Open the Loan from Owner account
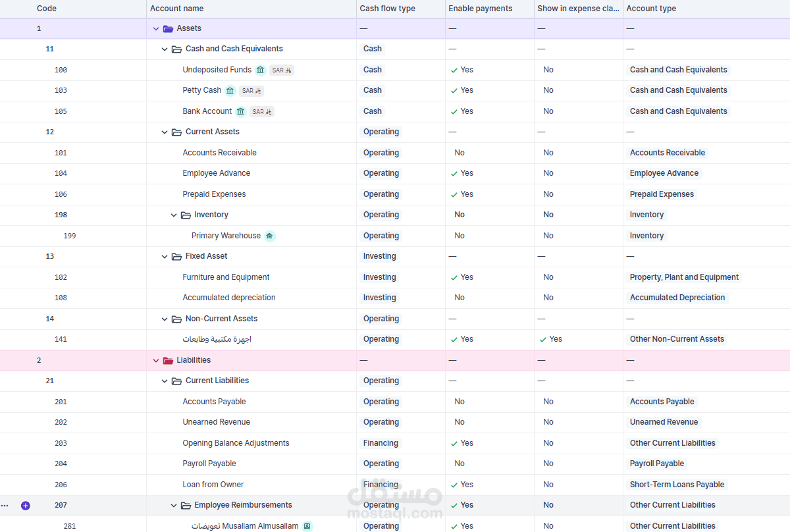Viewport: 790px width, 532px height. point(213,485)
